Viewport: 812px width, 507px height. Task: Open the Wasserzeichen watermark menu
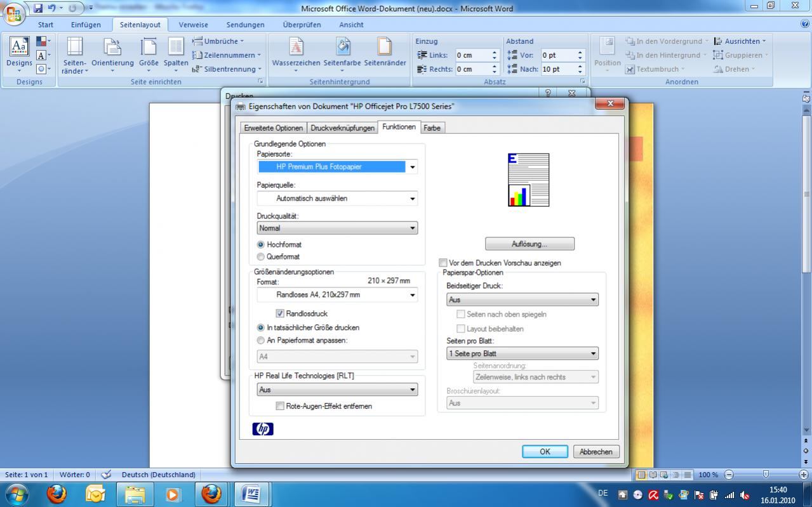(296, 55)
